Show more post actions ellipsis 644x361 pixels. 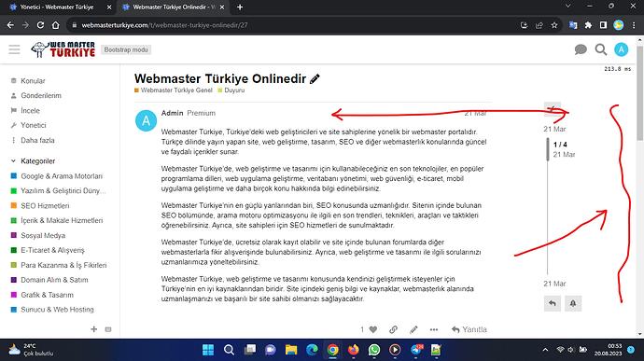point(434,329)
